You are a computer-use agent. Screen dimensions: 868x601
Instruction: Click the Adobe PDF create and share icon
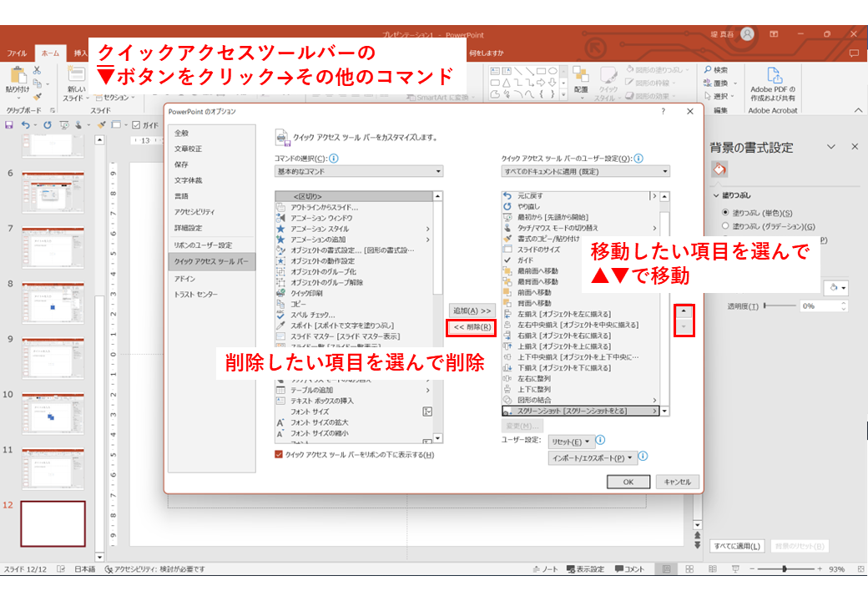(774, 75)
